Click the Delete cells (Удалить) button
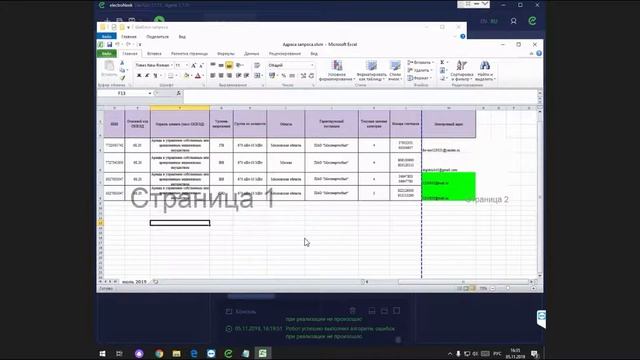This screenshot has height=360, width=640. 420,70
